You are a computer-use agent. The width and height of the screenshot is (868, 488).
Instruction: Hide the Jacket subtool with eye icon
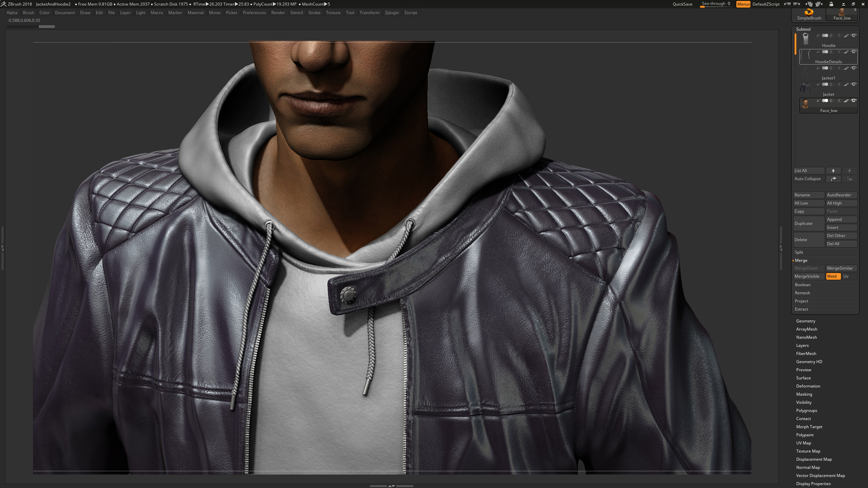tap(854, 84)
